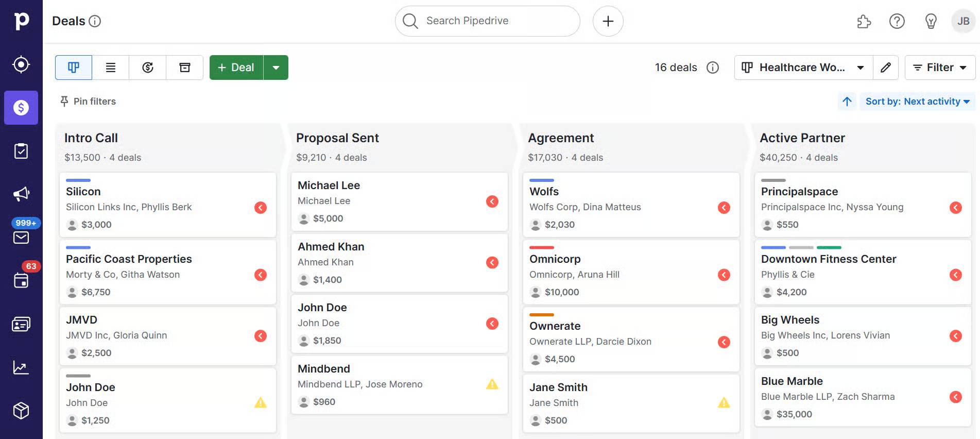The height and width of the screenshot is (439, 980).
Task: Click warning icon on Jane Smith deal
Action: 724,402
